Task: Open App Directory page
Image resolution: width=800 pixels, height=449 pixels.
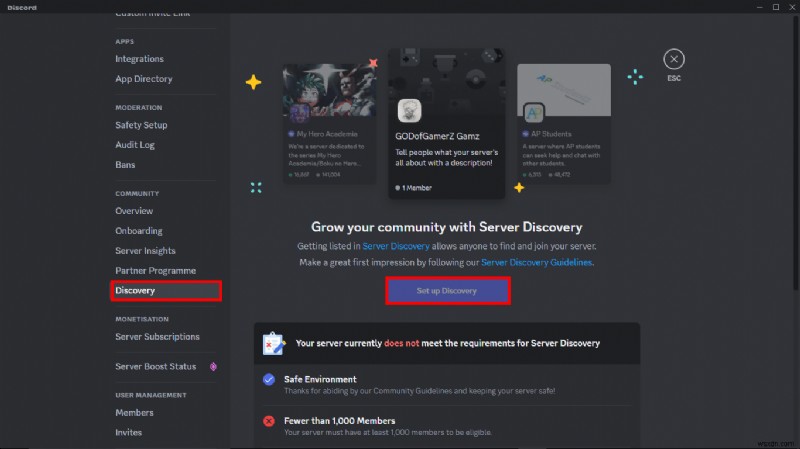Action: coord(144,79)
